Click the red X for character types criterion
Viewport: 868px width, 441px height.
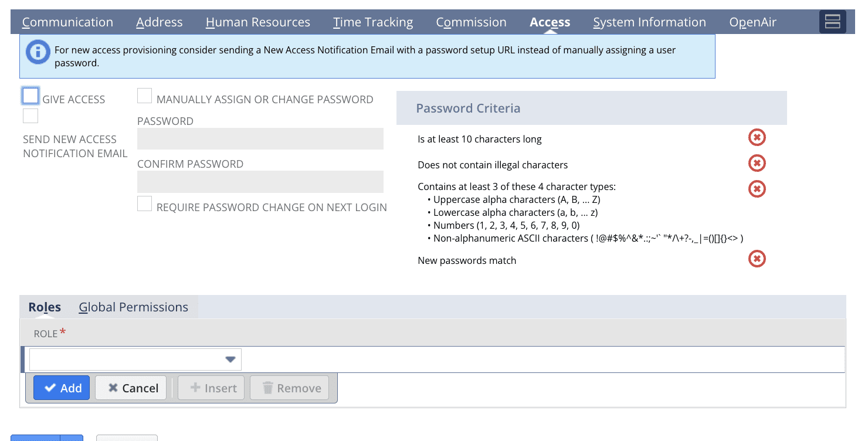point(757,189)
